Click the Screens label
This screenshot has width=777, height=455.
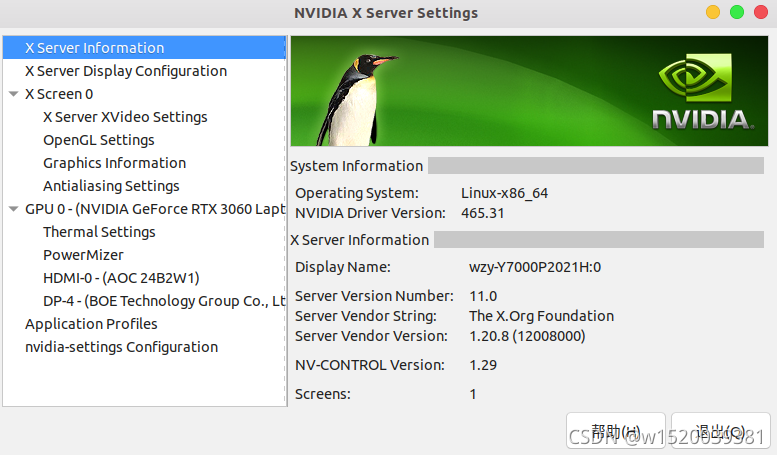click(x=323, y=394)
